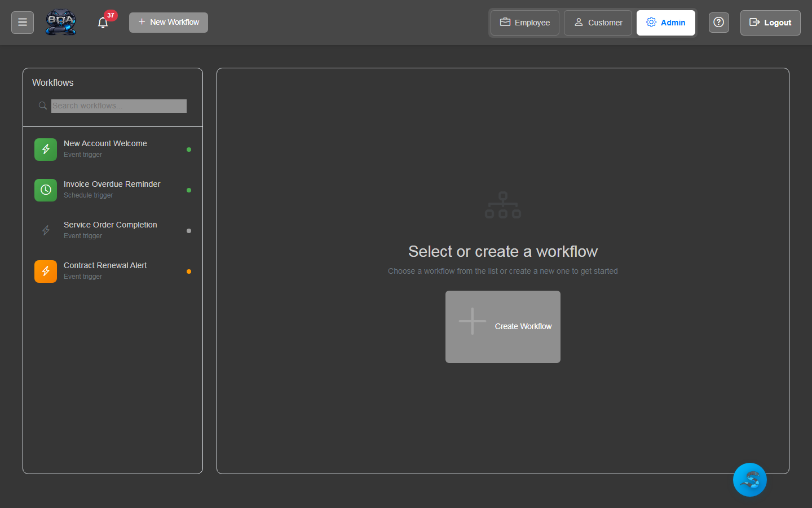Click the orange lightning icon for Contract Renewal Alert

[x=46, y=271]
